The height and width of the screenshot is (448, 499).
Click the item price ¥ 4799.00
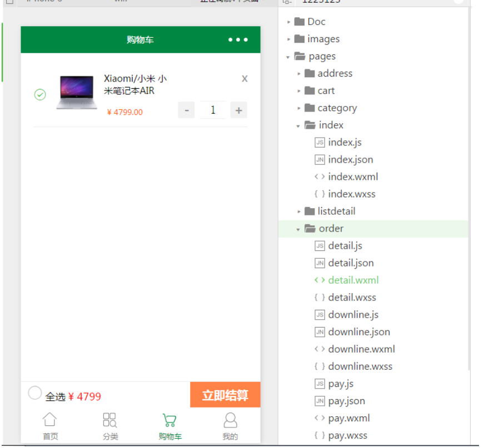124,112
